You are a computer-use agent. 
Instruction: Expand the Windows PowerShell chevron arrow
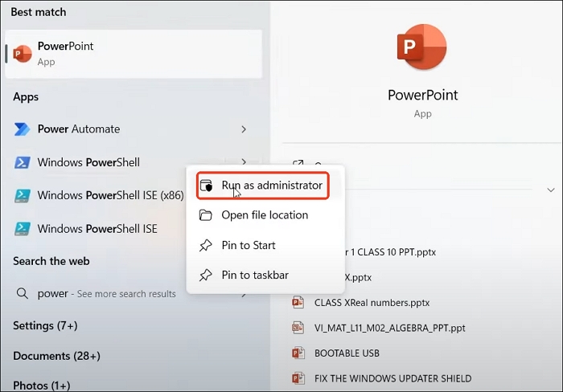click(x=244, y=163)
